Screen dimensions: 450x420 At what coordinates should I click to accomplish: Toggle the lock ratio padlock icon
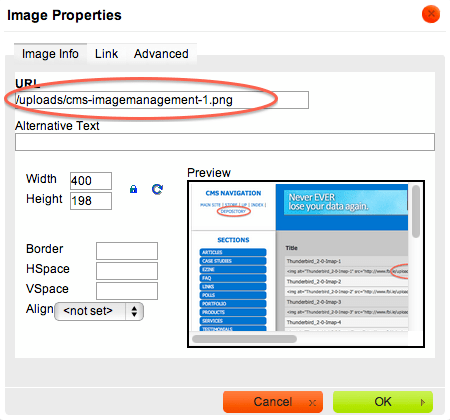coord(133,189)
